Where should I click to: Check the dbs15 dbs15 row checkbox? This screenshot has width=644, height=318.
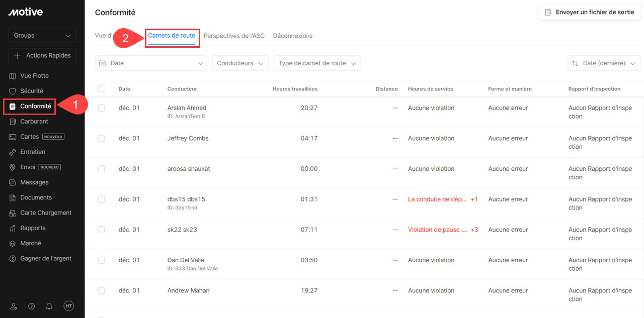coord(102,199)
